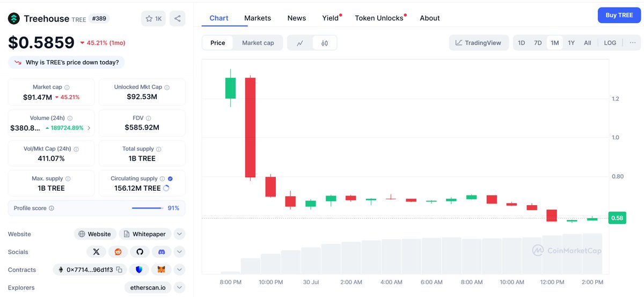Open the Discord social link

[161, 252]
